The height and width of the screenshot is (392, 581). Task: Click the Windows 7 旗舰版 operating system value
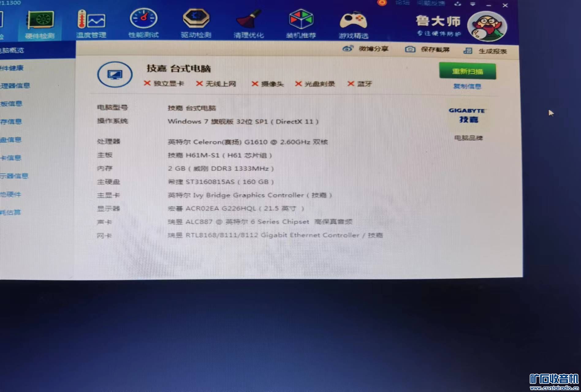click(x=243, y=122)
